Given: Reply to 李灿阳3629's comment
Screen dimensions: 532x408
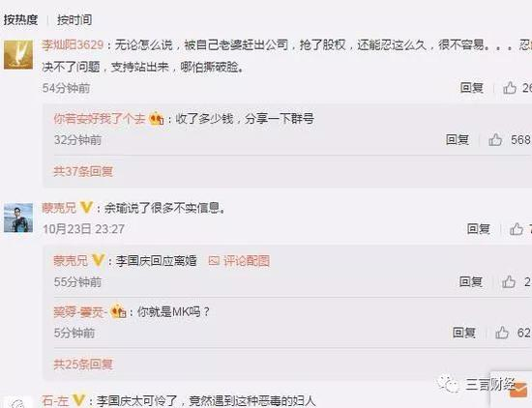Looking at the screenshot, I should point(472,88).
